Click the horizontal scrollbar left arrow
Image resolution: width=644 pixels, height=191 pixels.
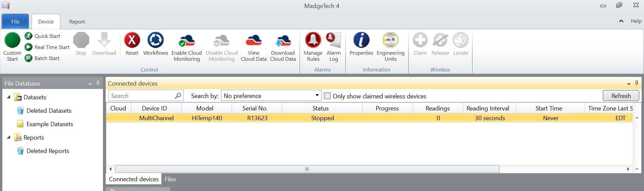[x=111, y=169]
